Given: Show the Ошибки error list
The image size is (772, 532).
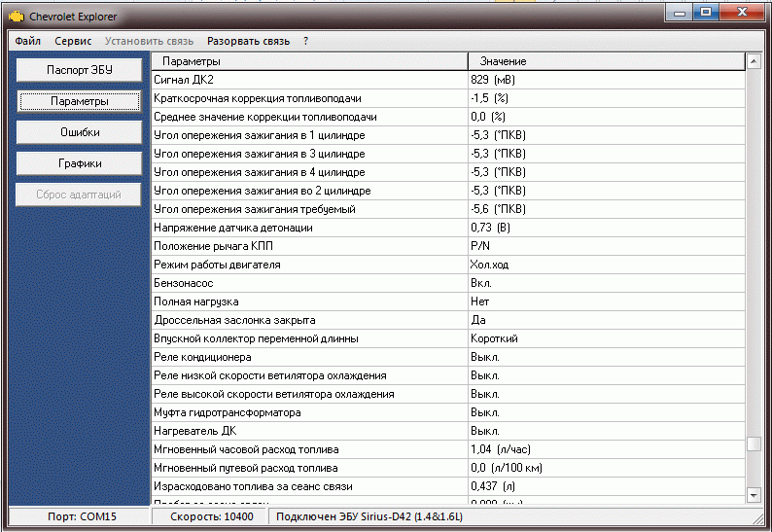Looking at the screenshot, I should tap(80, 132).
